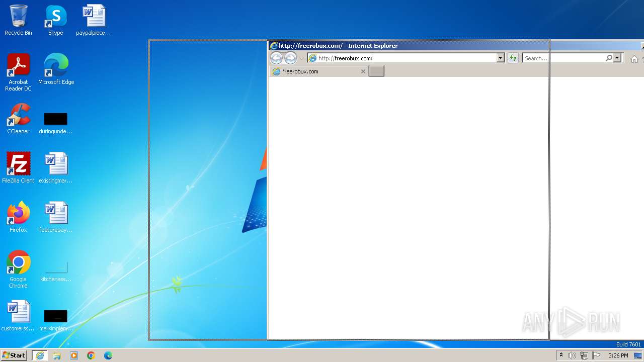Close the freerobux.com tab
Viewport: 644px width, 362px height.
tap(363, 71)
